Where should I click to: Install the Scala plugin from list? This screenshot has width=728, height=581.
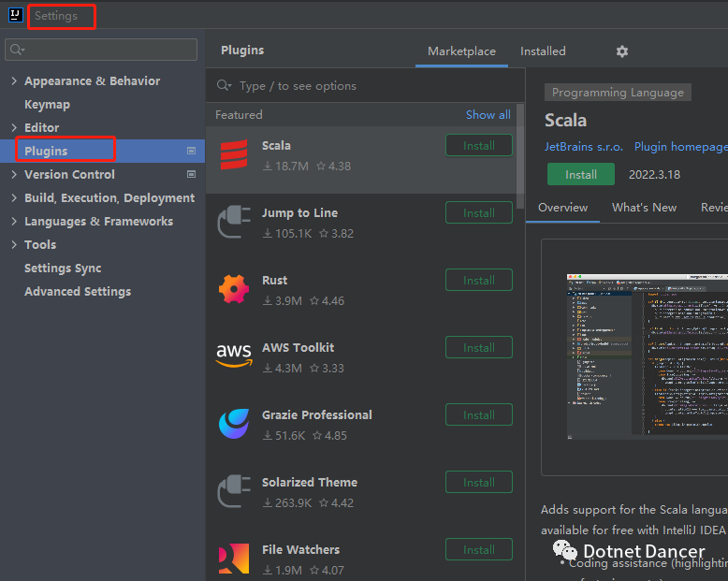click(x=479, y=146)
